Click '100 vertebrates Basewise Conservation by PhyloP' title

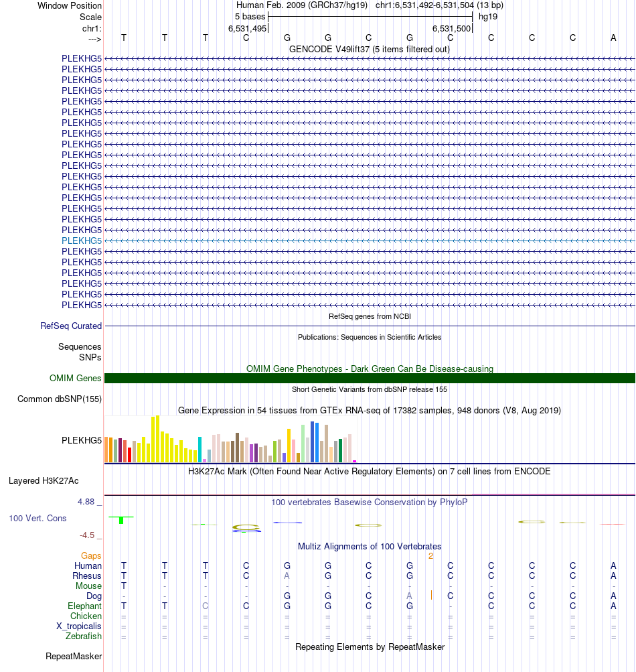(x=369, y=502)
